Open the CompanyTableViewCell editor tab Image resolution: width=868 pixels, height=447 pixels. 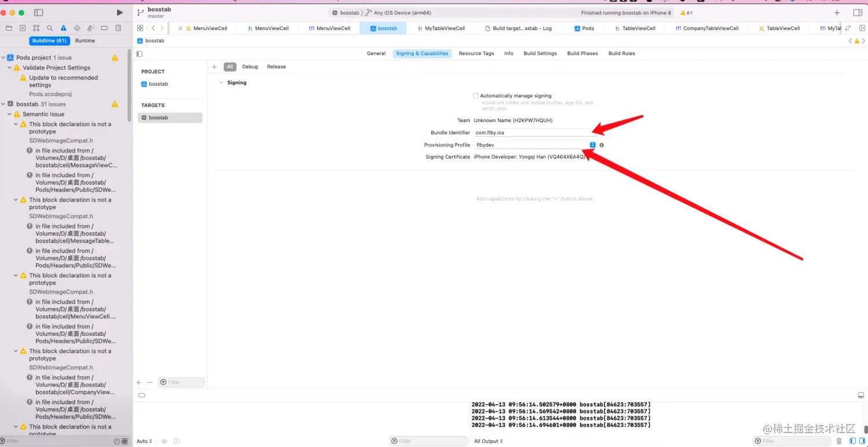tap(707, 28)
